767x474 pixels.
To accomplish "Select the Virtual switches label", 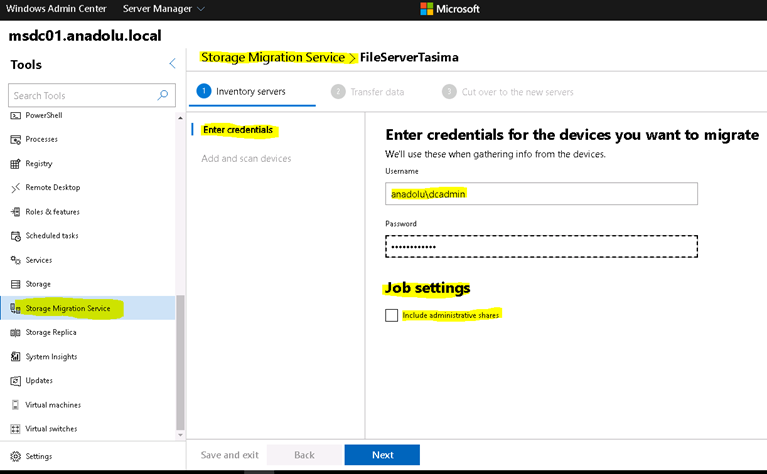I will [51, 429].
